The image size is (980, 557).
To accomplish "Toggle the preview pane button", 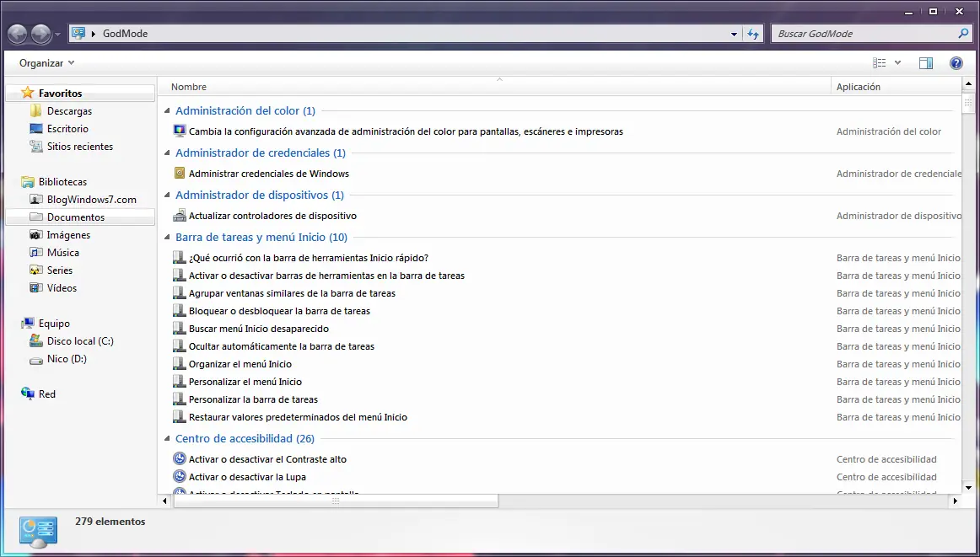I will click(926, 62).
